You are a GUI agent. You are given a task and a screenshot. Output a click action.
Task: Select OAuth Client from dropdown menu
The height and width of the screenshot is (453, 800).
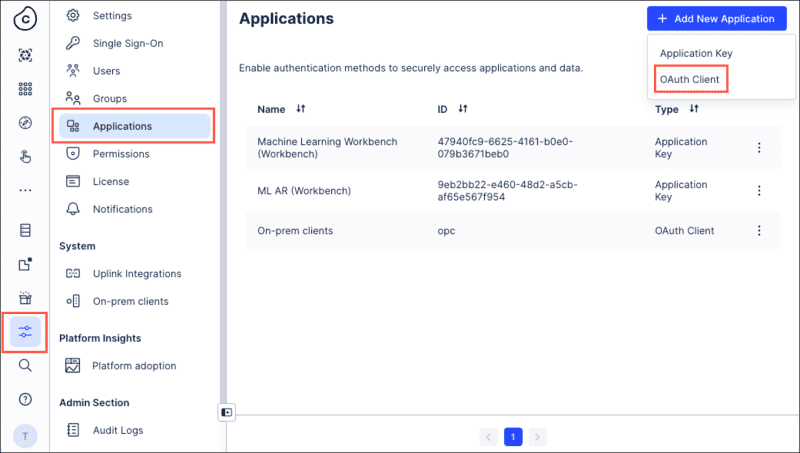[x=689, y=79]
